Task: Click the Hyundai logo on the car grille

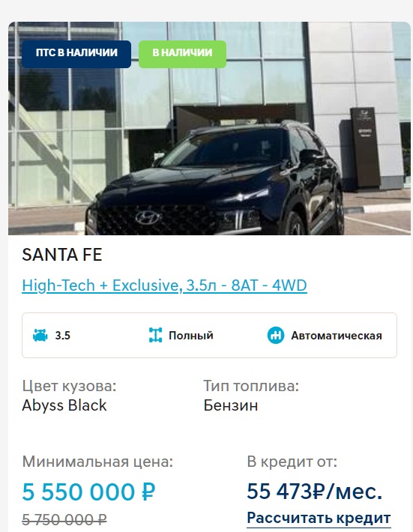Action: tap(148, 217)
